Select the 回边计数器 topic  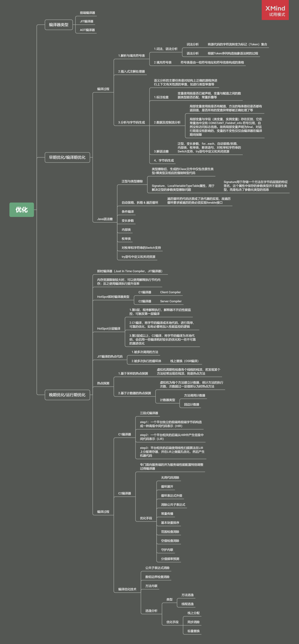tap(191, 404)
